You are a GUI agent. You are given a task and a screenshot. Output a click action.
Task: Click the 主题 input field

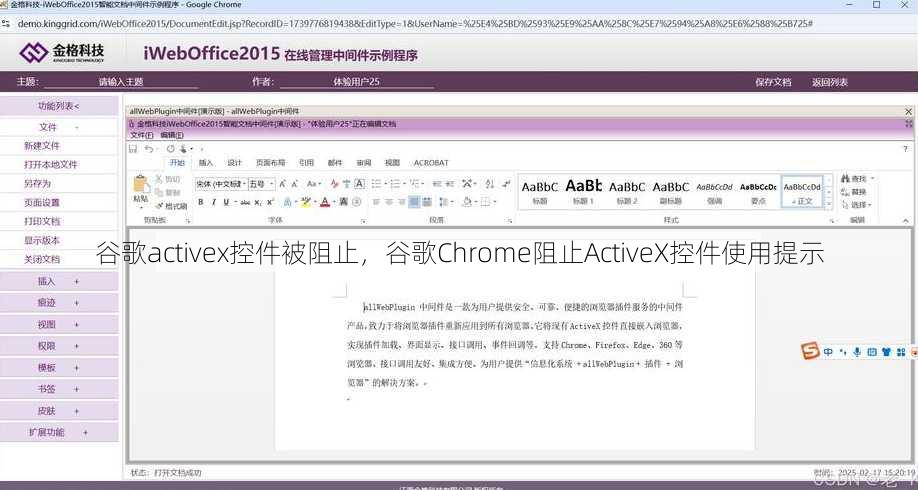point(121,82)
